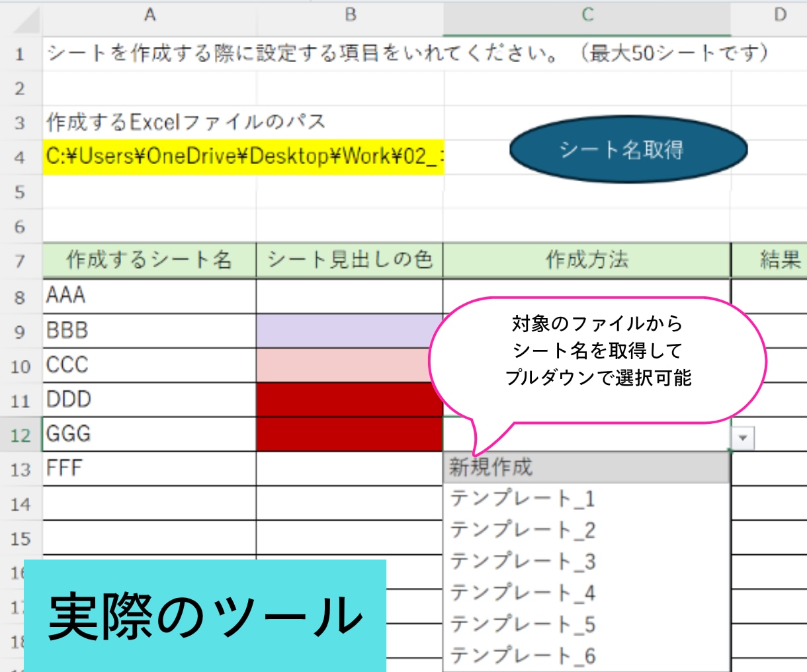Select row header 4
The height and width of the screenshot is (672, 807).
click(x=21, y=157)
